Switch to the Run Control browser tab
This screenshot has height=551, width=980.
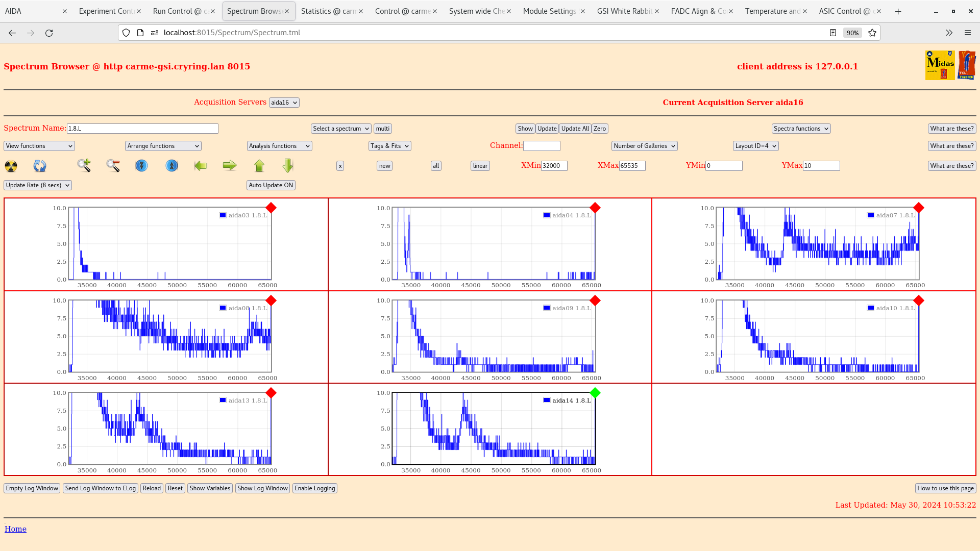click(180, 11)
